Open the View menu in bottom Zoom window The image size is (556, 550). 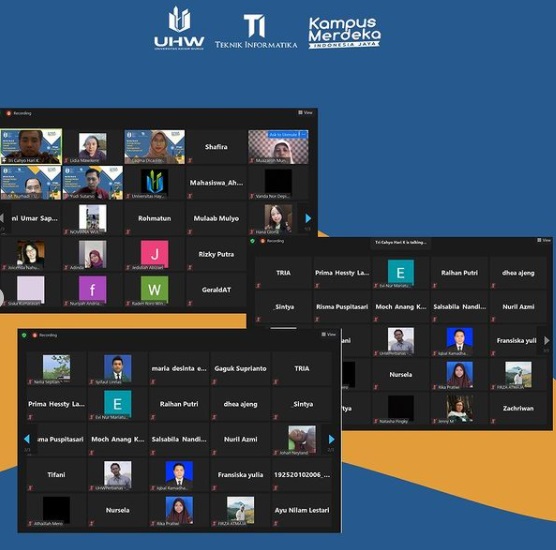(x=328, y=334)
